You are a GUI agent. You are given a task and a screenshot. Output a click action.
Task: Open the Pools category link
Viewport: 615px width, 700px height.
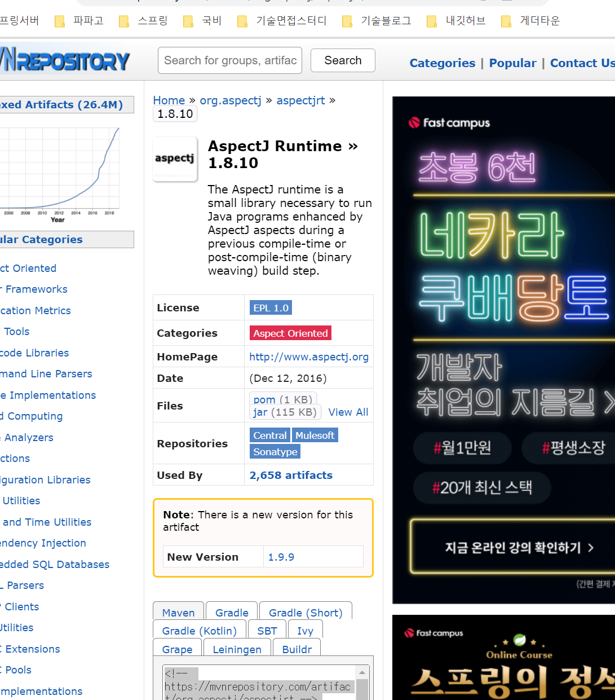coord(17,670)
